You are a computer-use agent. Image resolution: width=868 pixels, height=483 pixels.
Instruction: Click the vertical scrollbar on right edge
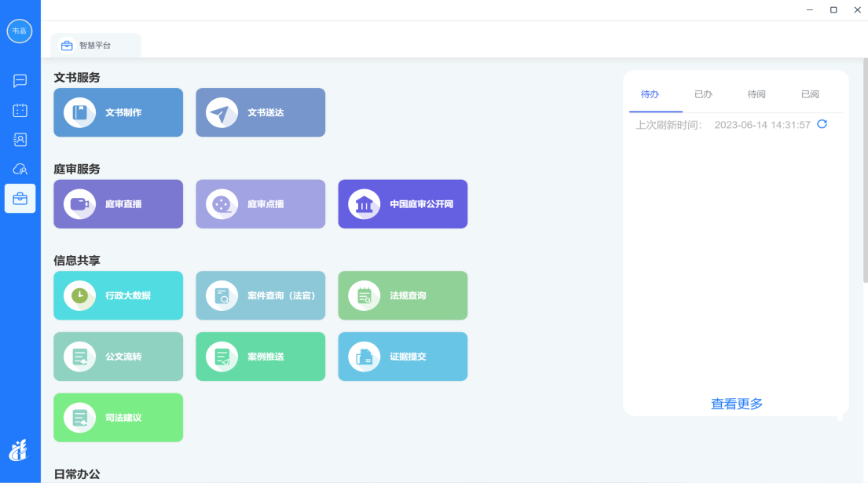(864, 173)
